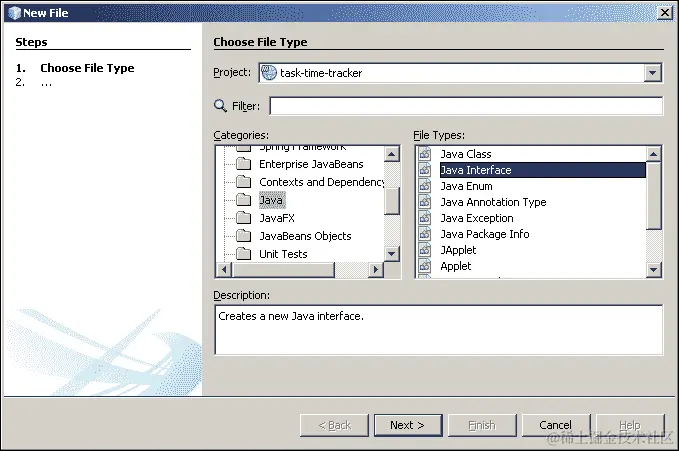Image resolution: width=679 pixels, height=451 pixels.
Task: Click the JApplet file type icon
Action: [x=425, y=250]
